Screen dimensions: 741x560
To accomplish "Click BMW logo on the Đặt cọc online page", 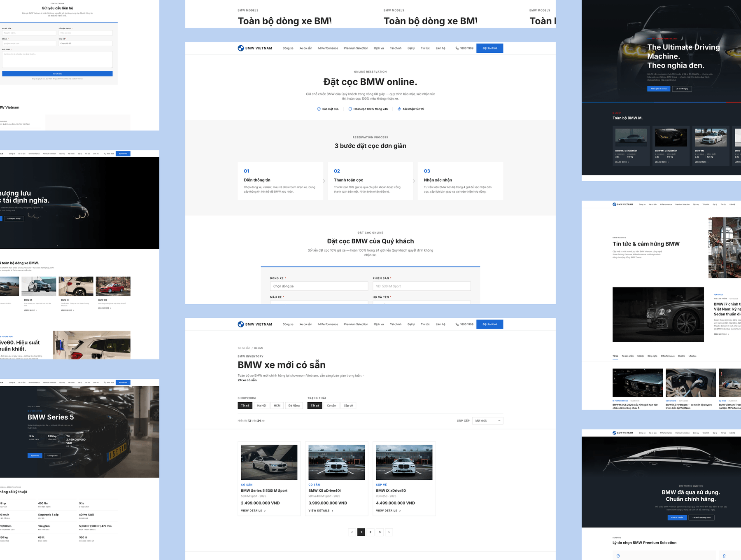I will click(241, 48).
